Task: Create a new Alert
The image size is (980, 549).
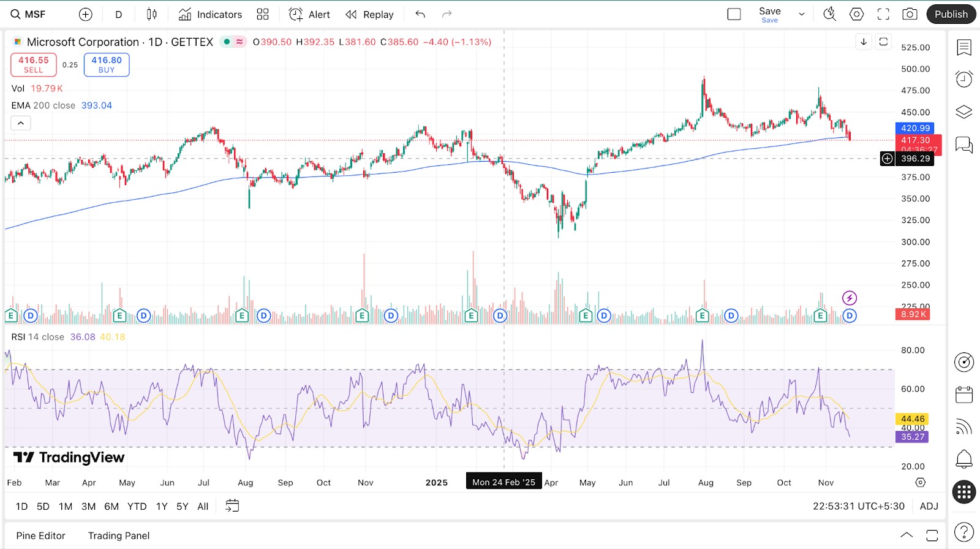Action: pyautogui.click(x=309, y=14)
